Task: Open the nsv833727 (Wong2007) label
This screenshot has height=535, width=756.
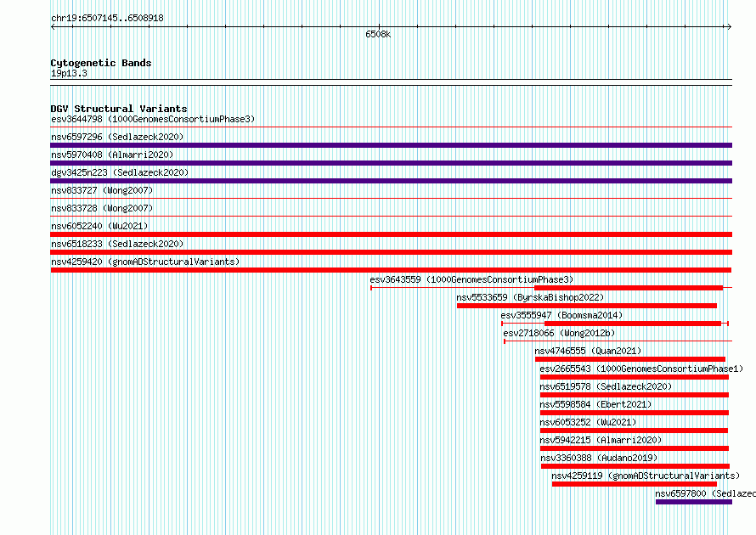Action: coord(102,190)
